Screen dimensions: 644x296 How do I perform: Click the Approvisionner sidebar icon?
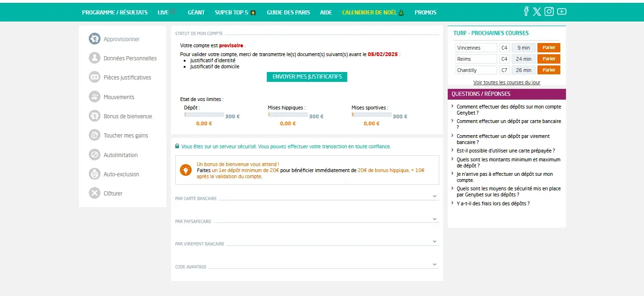95,39
